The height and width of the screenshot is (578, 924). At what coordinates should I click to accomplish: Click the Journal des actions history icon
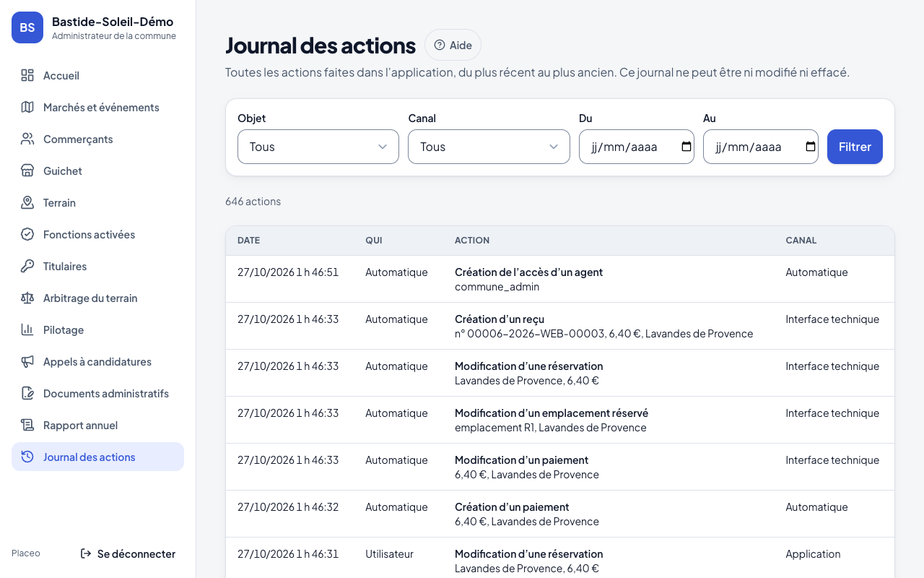coord(27,457)
